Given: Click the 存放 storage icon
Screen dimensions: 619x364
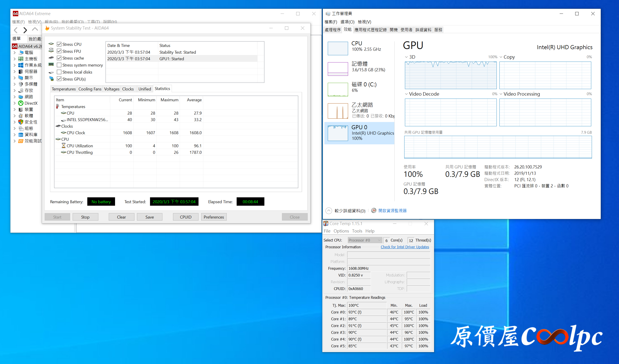Looking at the screenshot, I should pyautogui.click(x=21, y=90).
